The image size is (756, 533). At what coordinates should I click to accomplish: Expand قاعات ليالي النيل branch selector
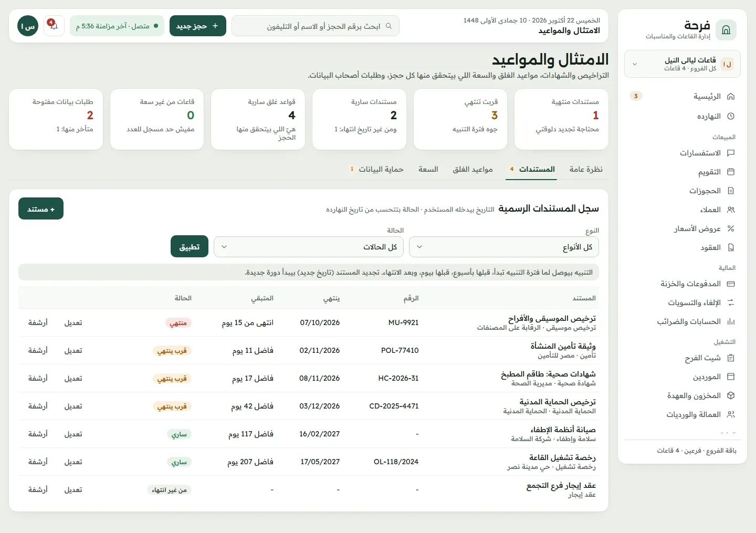tap(682, 64)
